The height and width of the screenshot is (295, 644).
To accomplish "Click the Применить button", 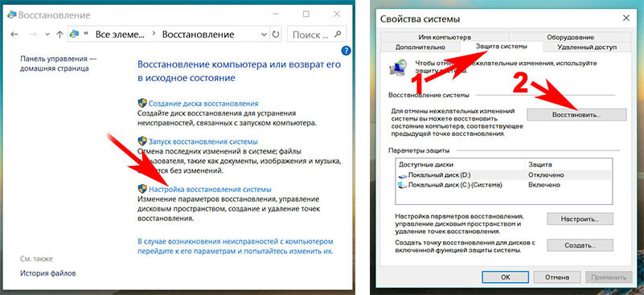I will point(609,277).
